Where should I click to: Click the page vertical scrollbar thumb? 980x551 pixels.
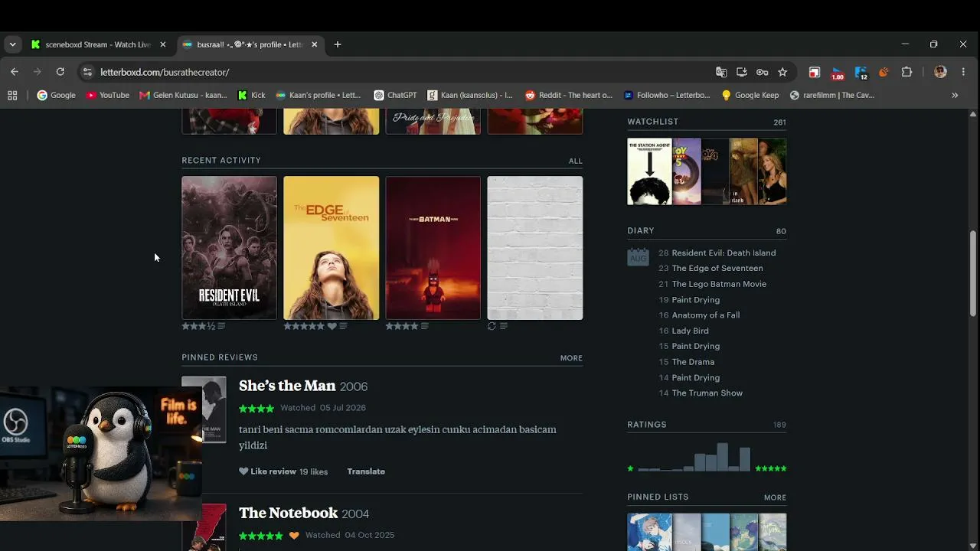[x=973, y=272]
